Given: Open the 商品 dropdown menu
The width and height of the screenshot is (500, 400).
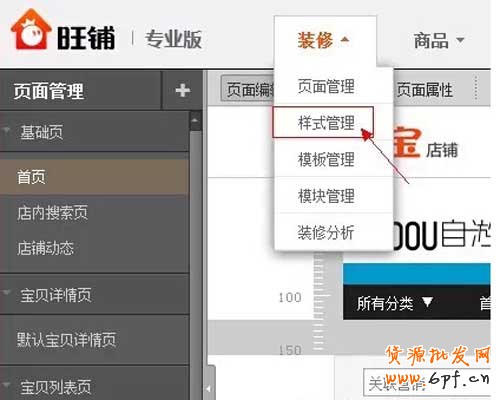Looking at the screenshot, I should [x=438, y=40].
